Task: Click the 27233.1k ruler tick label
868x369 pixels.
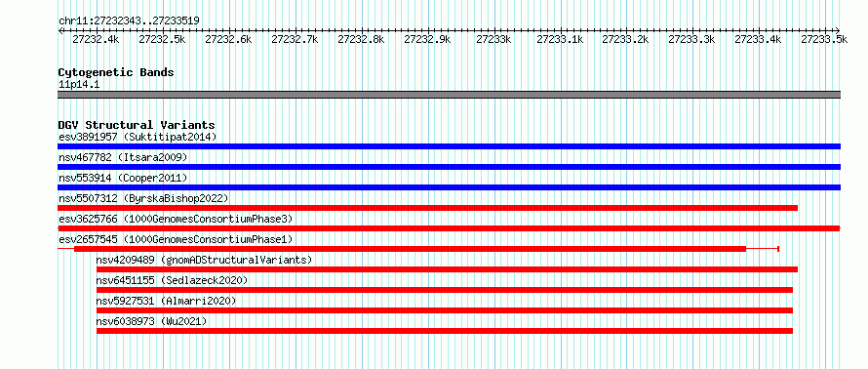Action: tap(560, 39)
